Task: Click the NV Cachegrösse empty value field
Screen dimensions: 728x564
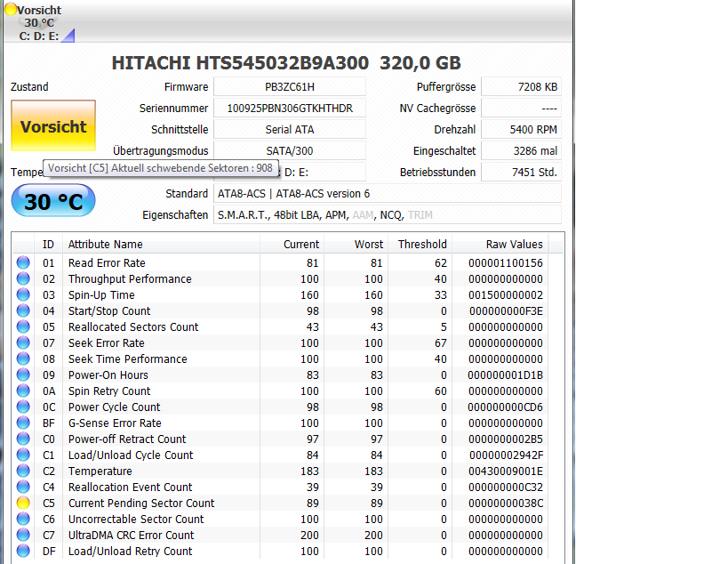Action: pyautogui.click(x=522, y=109)
